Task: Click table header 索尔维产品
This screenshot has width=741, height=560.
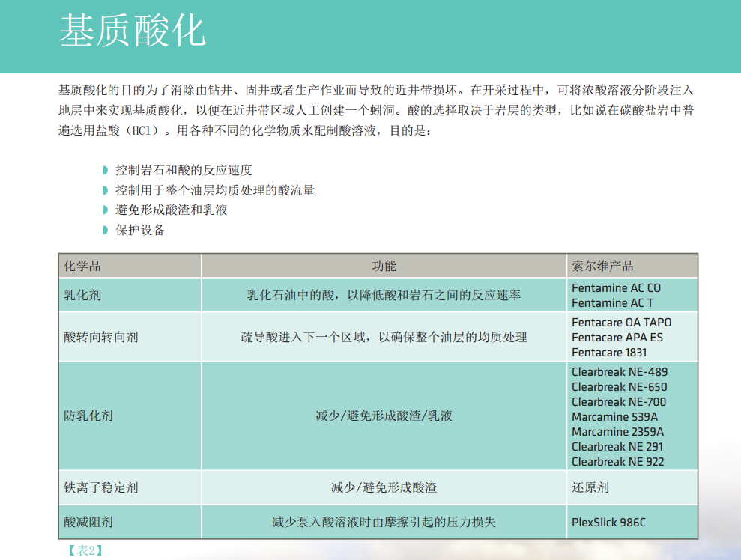Action: (602, 266)
